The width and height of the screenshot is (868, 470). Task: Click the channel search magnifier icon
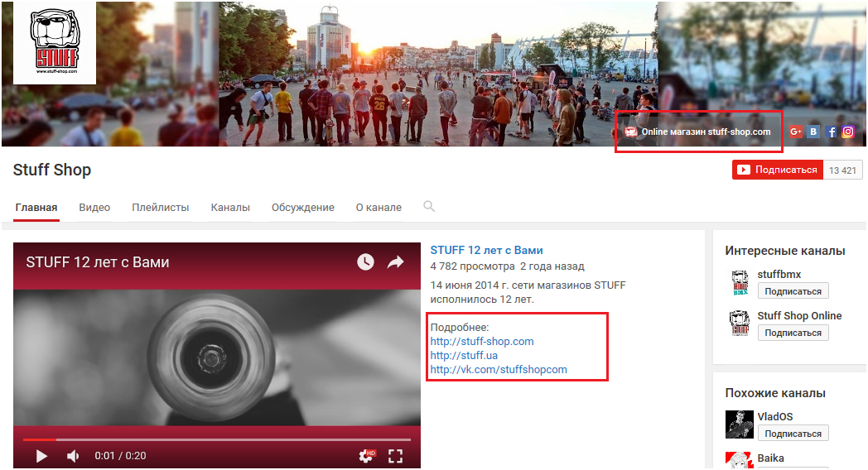click(x=429, y=206)
